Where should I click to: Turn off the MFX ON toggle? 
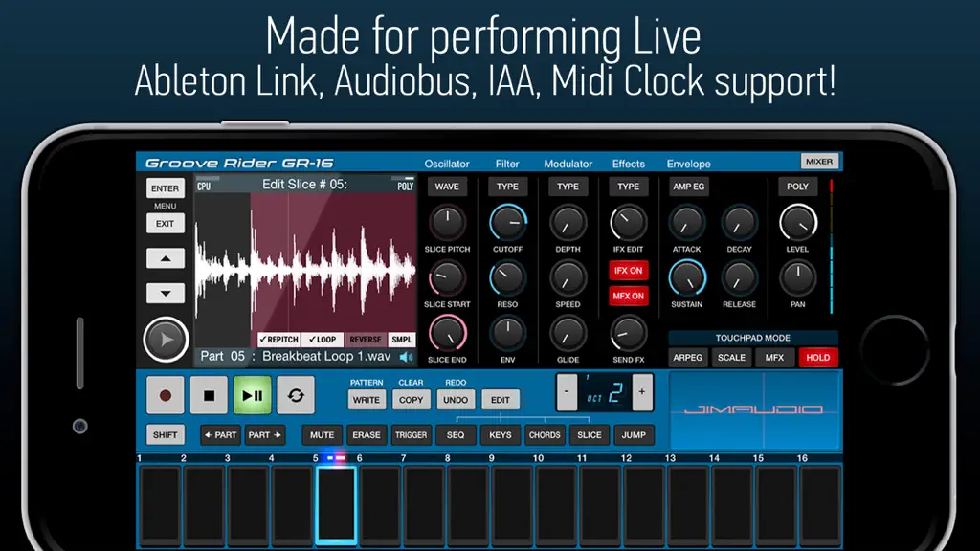pyautogui.click(x=628, y=297)
